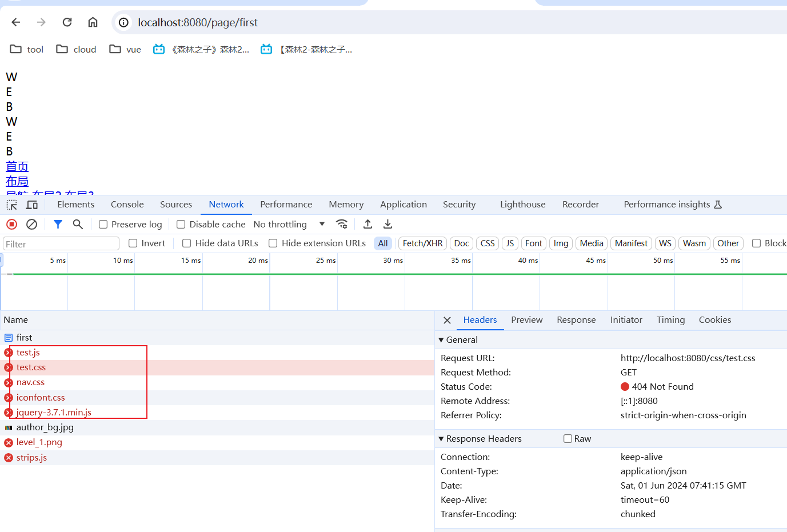Select the failed iconfont.css request
This screenshot has width=787, height=532.
(217, 398)
